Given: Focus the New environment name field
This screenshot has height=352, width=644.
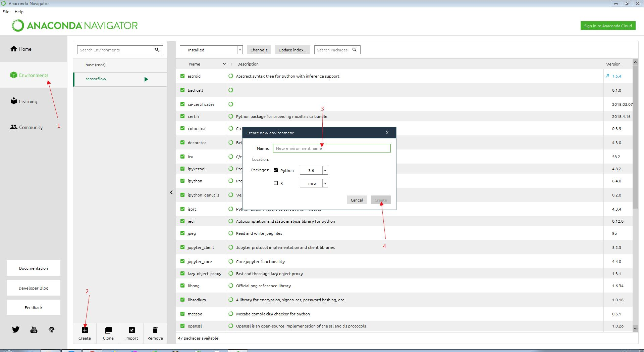Looking at the screenshot, I should point(332,148).
